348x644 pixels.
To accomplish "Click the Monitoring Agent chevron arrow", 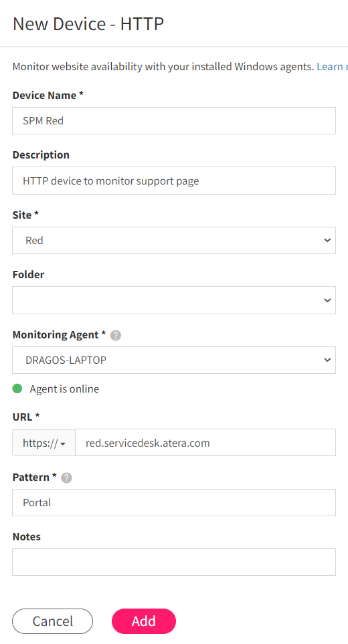I will [327, 360].
